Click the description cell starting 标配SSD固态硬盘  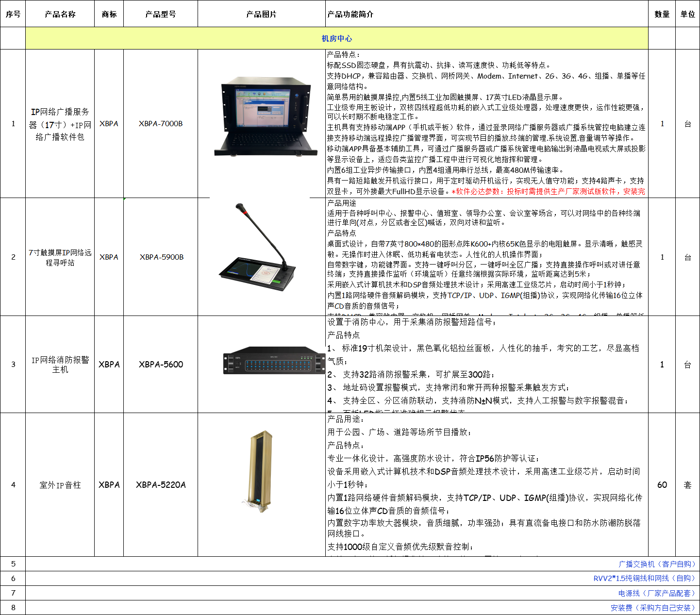click(x=487, y=123)
